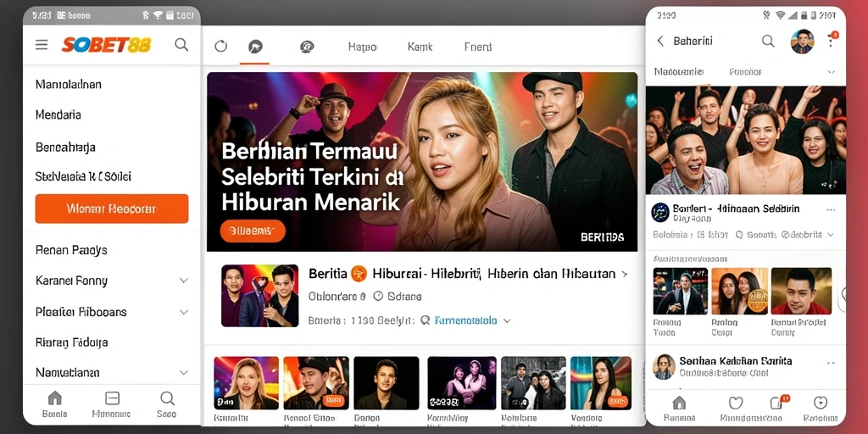Click the SOBET88 logo

tap(106, 45)
